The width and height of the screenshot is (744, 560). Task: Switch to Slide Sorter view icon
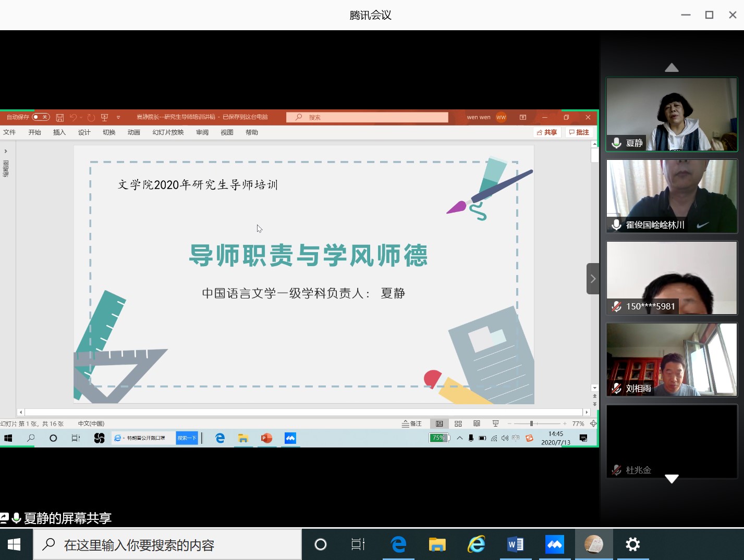pyautogui.click(x=458, y=424)
